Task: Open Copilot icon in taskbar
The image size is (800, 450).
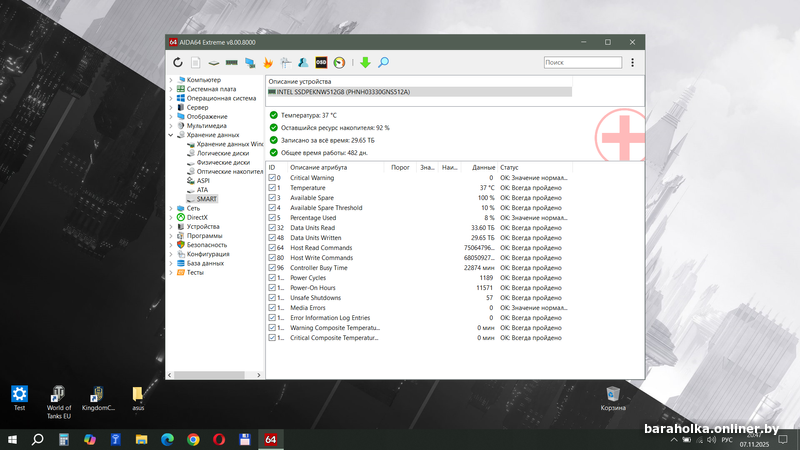Action: tap(90, 439)
